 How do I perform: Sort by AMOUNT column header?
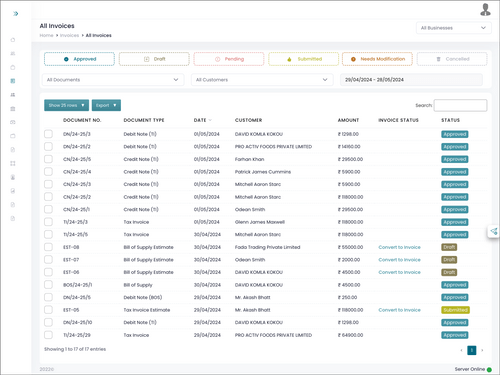tap(348, 120)
